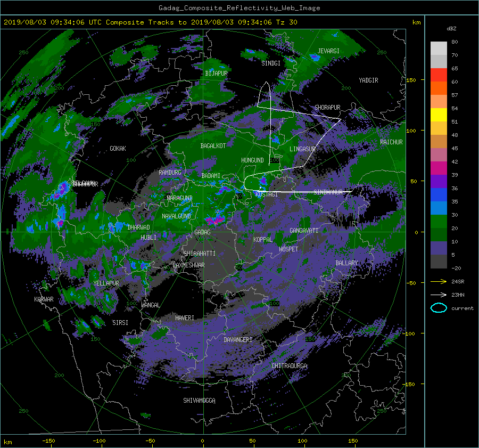Screen dimensions: 479x448
Task: Pick the purple 5 dBZ legend band
Action: (439, 248)
